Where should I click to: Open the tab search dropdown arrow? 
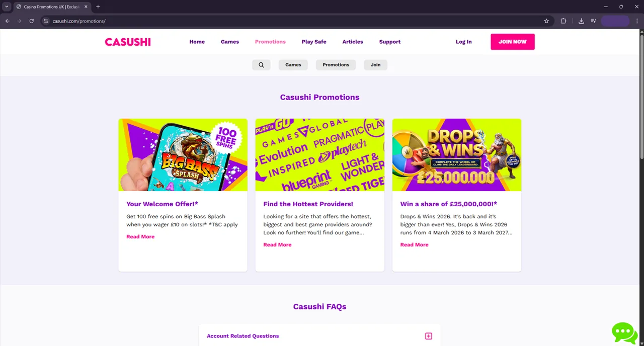[x=7, y=7]
